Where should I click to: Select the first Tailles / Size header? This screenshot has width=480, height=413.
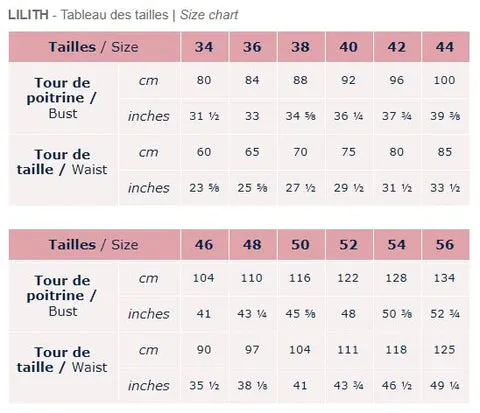pos(94,47)
